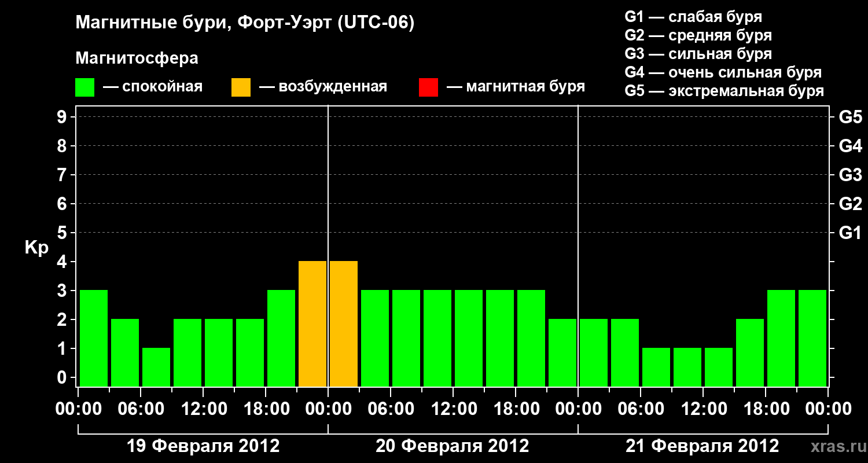Click the 'G1 — слабая буря' legend line
The image size is (868, 463).
click(693, 17)
